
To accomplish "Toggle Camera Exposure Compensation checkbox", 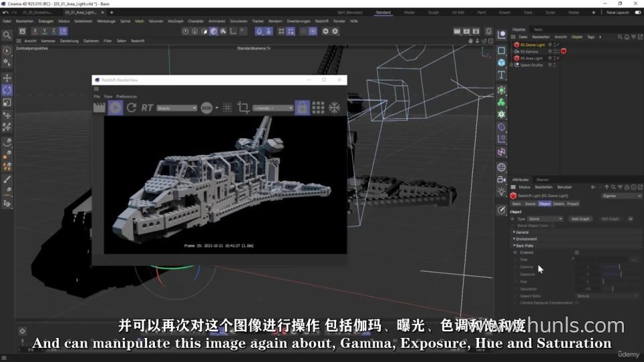I will (577, 303).
